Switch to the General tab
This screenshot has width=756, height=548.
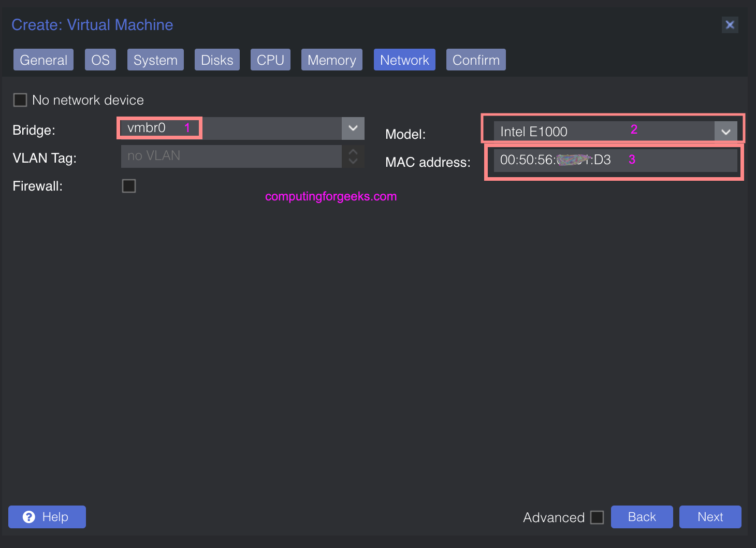tap(43, 59)
